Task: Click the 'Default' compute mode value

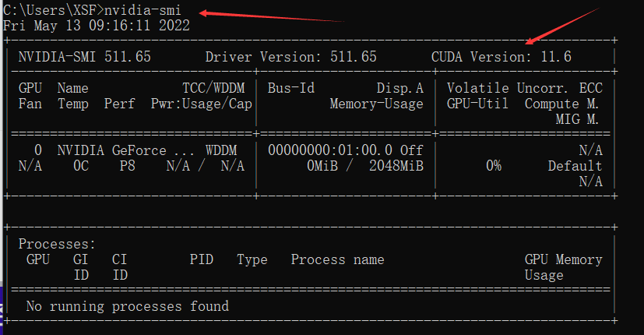Action: pos(575,166)
